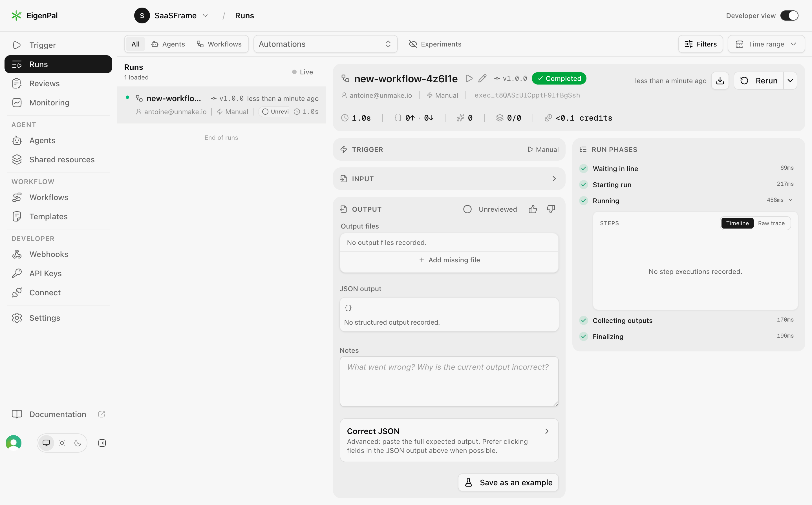Expand the Correct JSON section
Screen dimensions: 812x505
coord(449,440)
